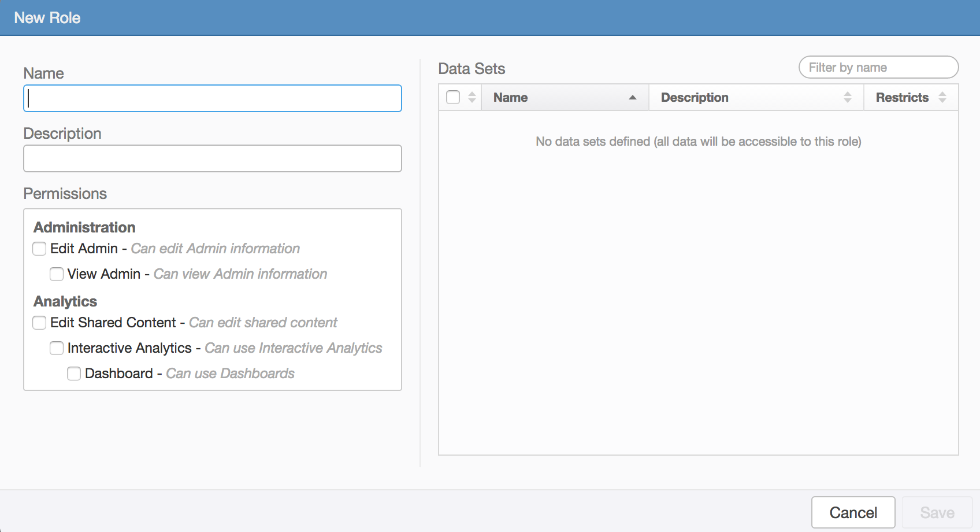Enable the Edit Admin permission checkbox
The height and width of the screenshot is (532, 980).
39,249
